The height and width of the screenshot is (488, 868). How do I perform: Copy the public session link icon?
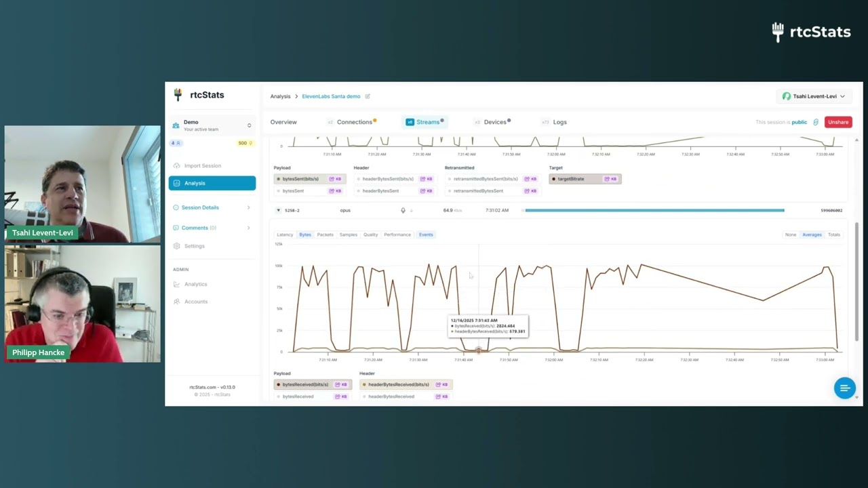tap(816, 122)
